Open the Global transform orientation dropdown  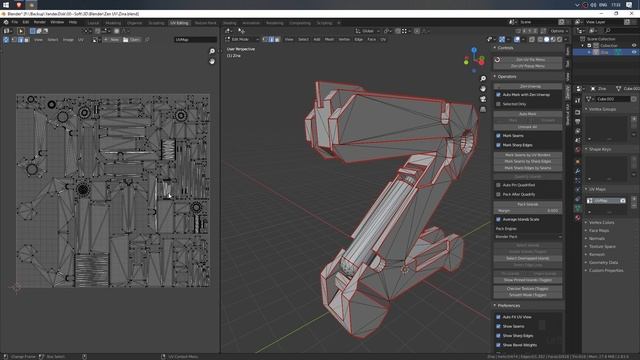(367, 31)
